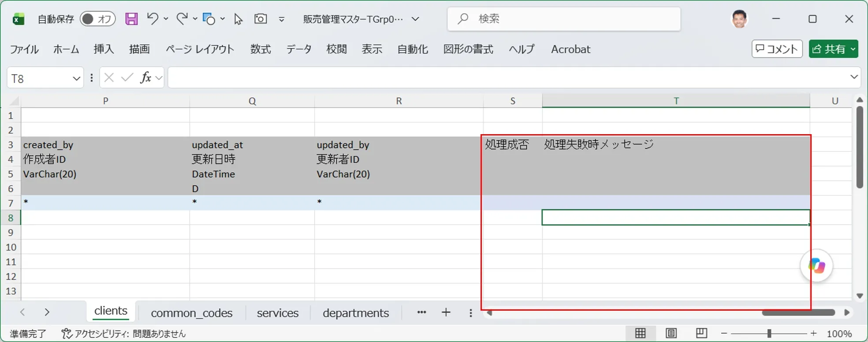Click the vertical scrollbar thumb

[x=860, y=147]
